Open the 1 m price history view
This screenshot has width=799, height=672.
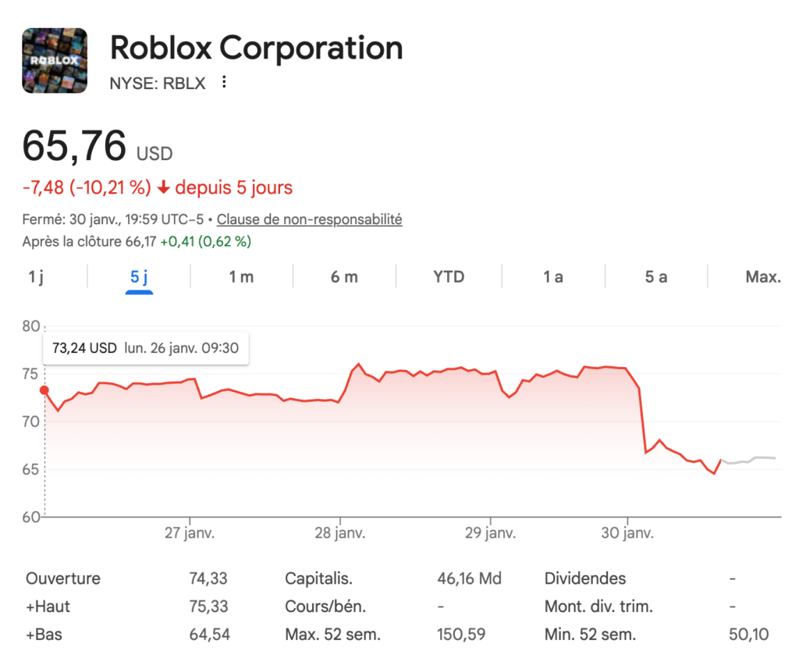(240, 276)
